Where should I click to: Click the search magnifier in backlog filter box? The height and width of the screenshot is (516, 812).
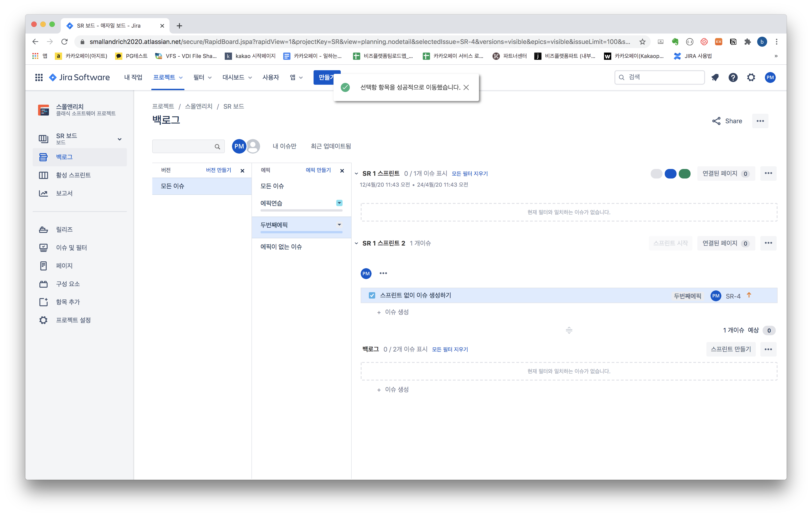click(217, 147)
